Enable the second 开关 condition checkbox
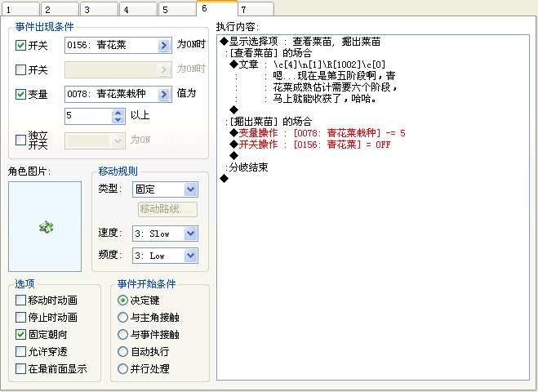 point(20,69)
